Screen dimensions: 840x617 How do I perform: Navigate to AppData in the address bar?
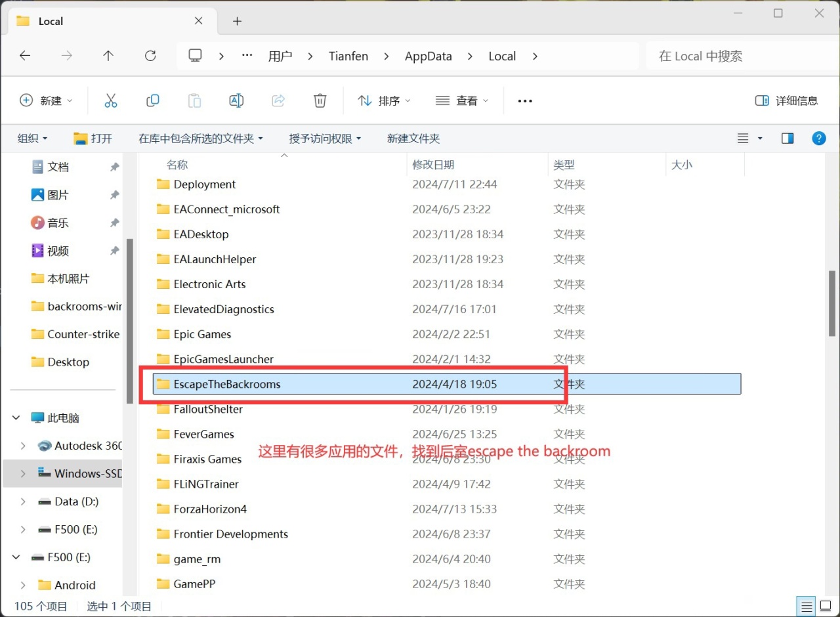429,56
